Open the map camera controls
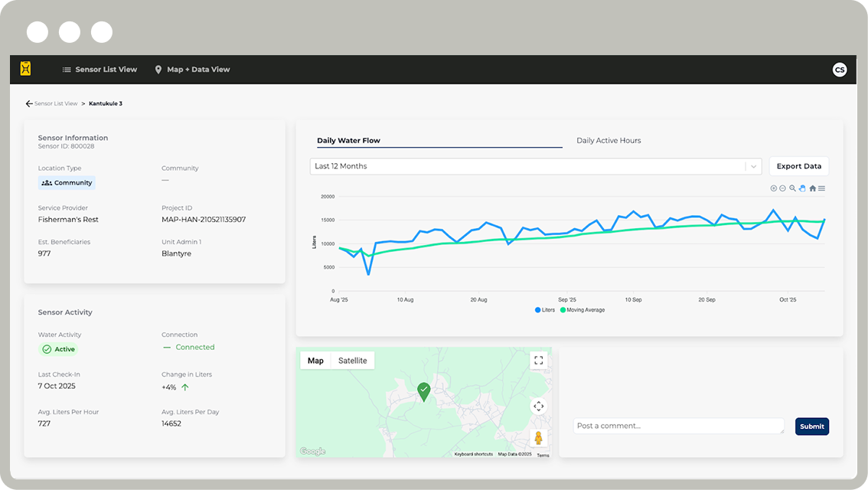 538,407
